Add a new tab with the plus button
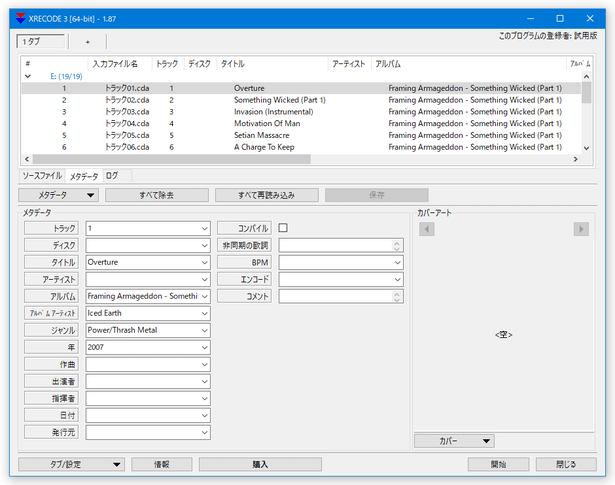615x485 pixels. click(x=87, y=42)
